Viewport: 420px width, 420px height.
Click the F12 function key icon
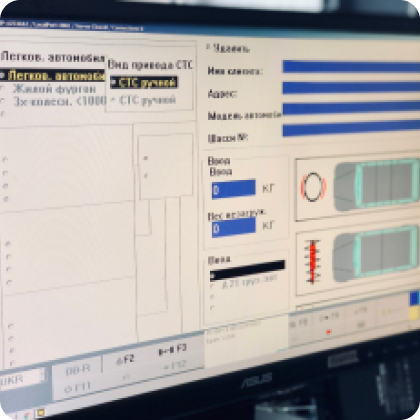tap(175, 366)
